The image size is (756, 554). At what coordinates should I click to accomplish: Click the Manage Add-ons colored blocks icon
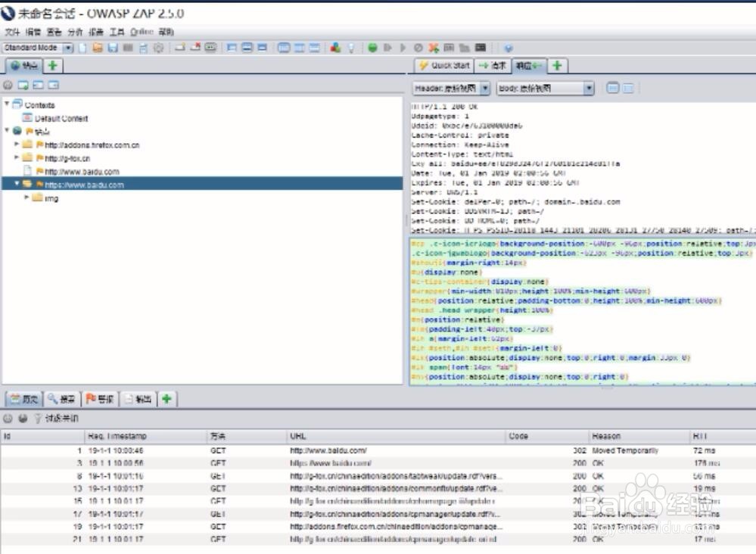click(x=335, y=48)
